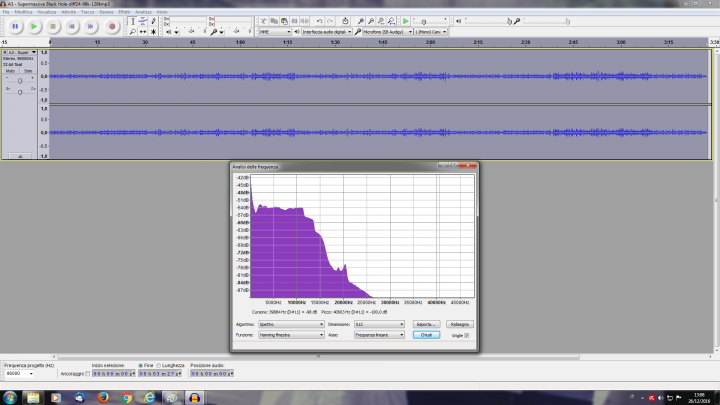
Task: Open the MME audio host dropdown
Action: [275, 32]
